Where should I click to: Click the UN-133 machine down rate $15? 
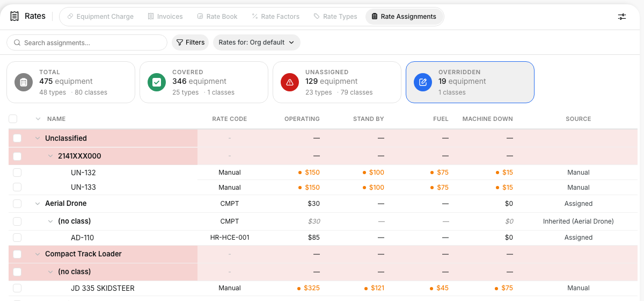coord(508,187)
